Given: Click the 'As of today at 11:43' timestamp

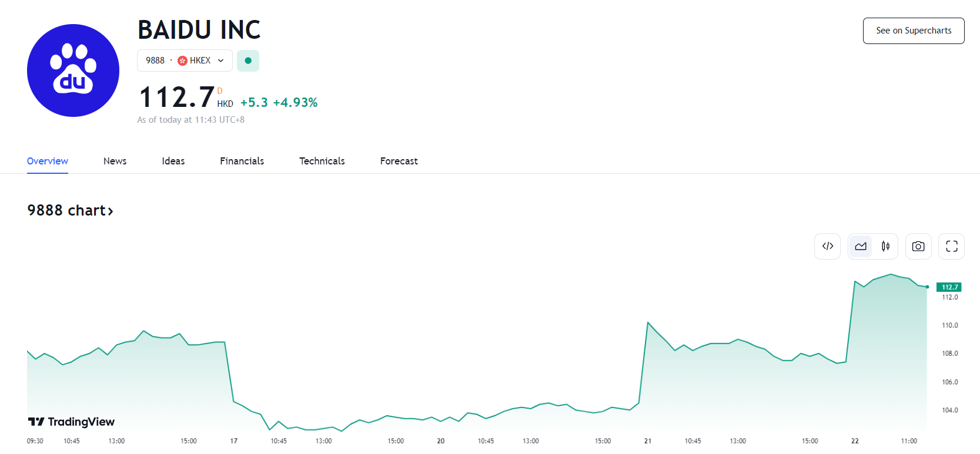Looking at the screenshot, I should (x=190, y=120).
